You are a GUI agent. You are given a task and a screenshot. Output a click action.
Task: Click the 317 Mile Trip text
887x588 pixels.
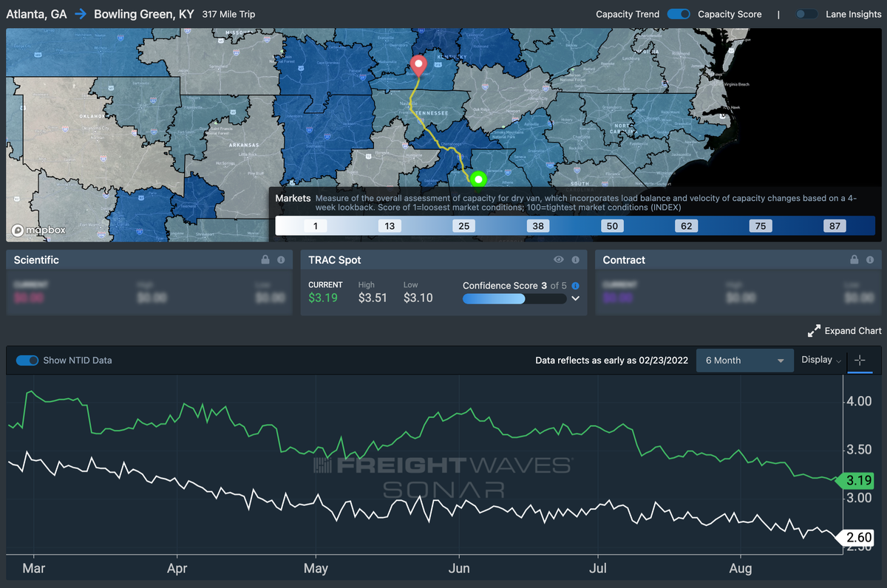pos(229,14)
